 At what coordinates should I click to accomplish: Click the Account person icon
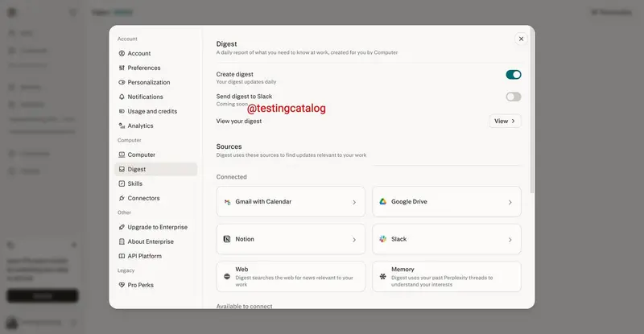click(122, 53)
